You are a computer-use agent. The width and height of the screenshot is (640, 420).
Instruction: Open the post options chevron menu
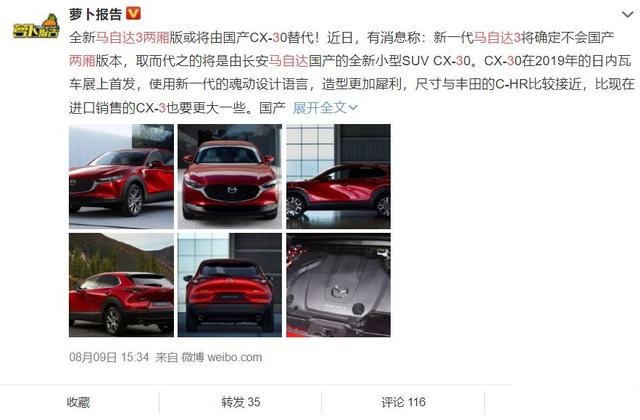627,15
